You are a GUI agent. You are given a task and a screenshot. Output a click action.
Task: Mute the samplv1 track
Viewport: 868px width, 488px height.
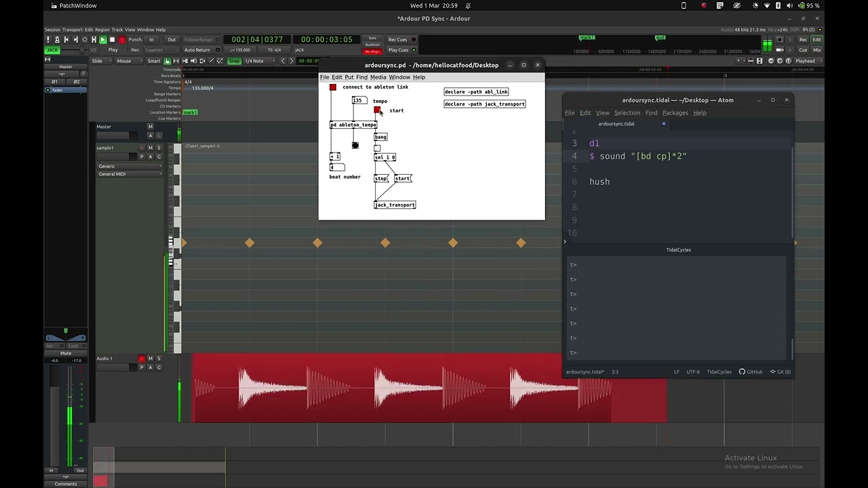151,148
